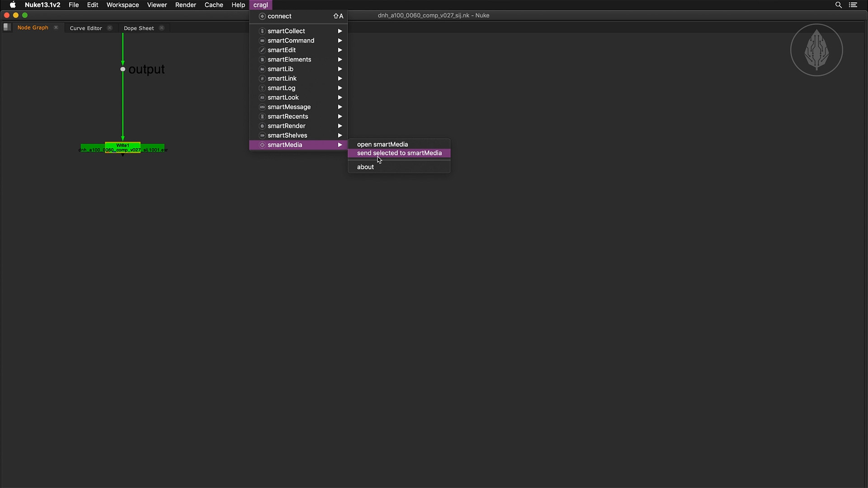Open the Workspace menu

click(x=123, y=5)
